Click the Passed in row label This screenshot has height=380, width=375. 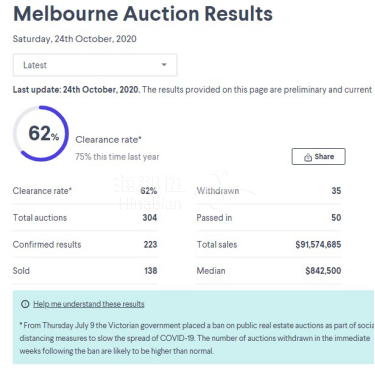214,218
